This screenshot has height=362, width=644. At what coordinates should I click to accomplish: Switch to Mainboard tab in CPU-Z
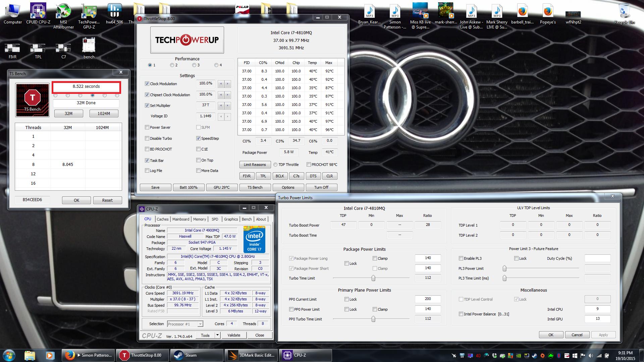click(181, 219)
